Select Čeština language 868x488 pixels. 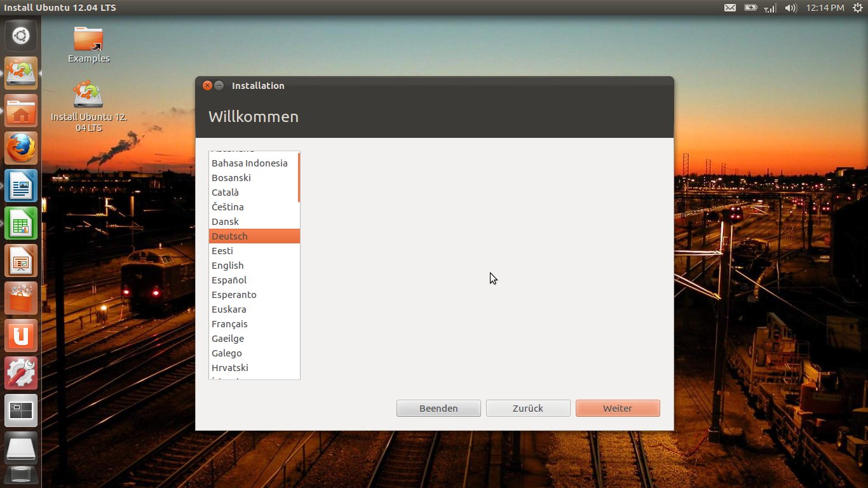pyautogui.click(x=254, y=207)
